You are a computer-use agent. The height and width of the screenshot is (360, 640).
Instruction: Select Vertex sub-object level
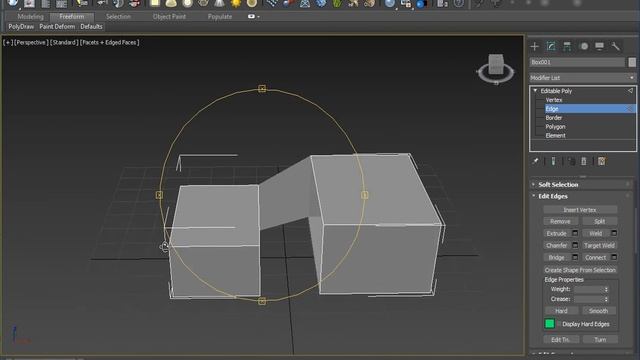554,100
